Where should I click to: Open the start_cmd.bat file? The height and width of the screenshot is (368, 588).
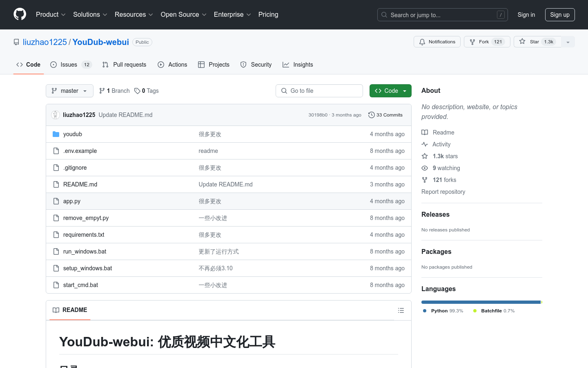pos(80,285)
